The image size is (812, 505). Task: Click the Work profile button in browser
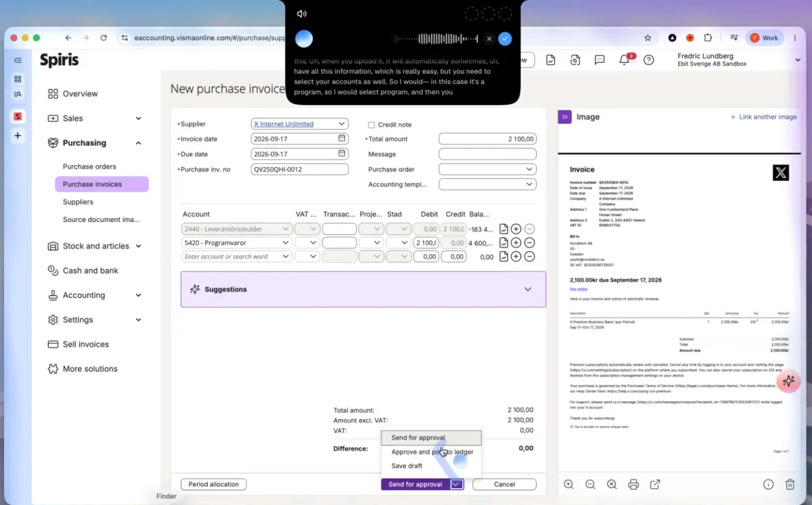(765, 38)
